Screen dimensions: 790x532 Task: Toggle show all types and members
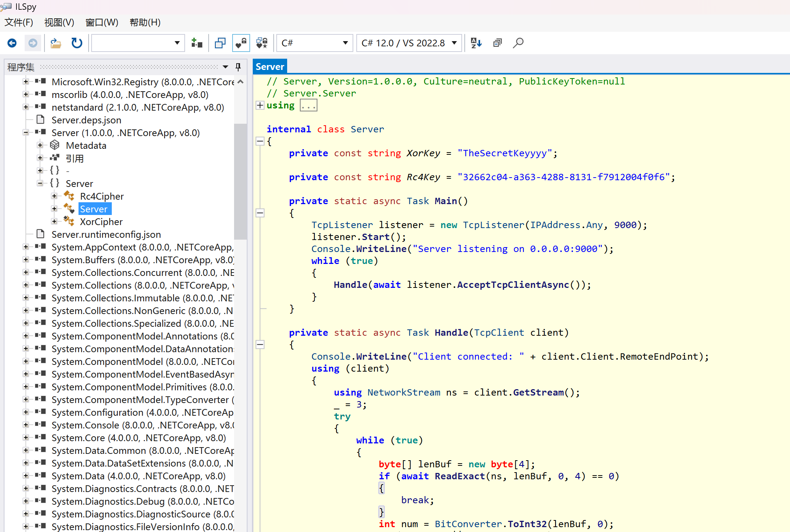tap(262, 43)
